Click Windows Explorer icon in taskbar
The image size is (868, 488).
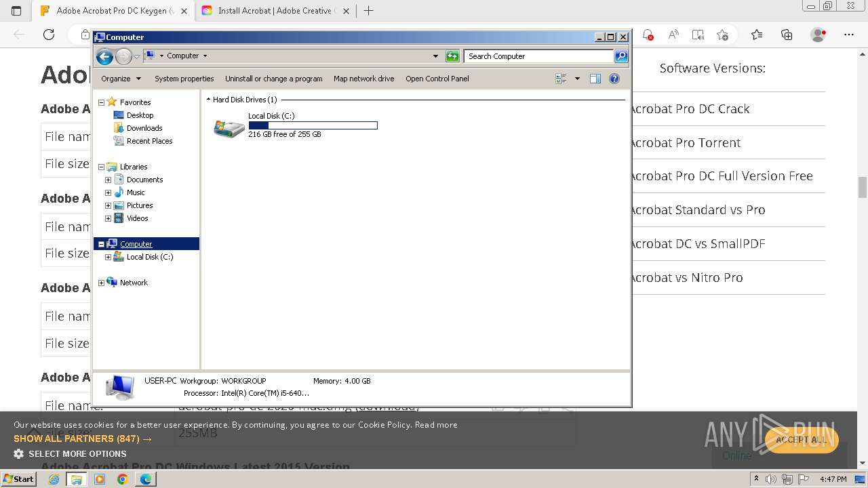(77, 479)
